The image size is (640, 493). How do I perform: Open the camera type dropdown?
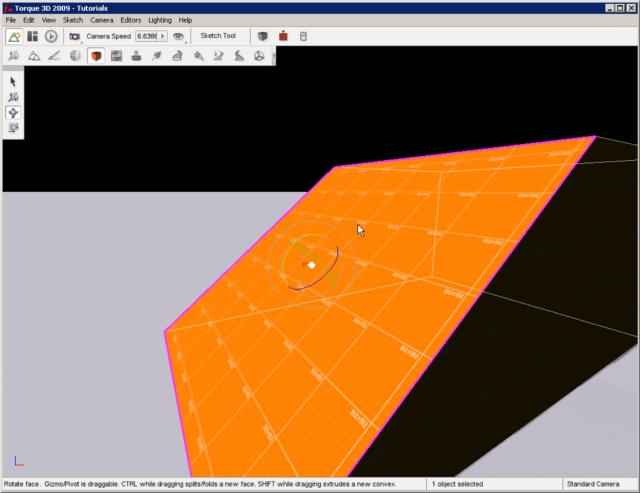tap(74, 36)
